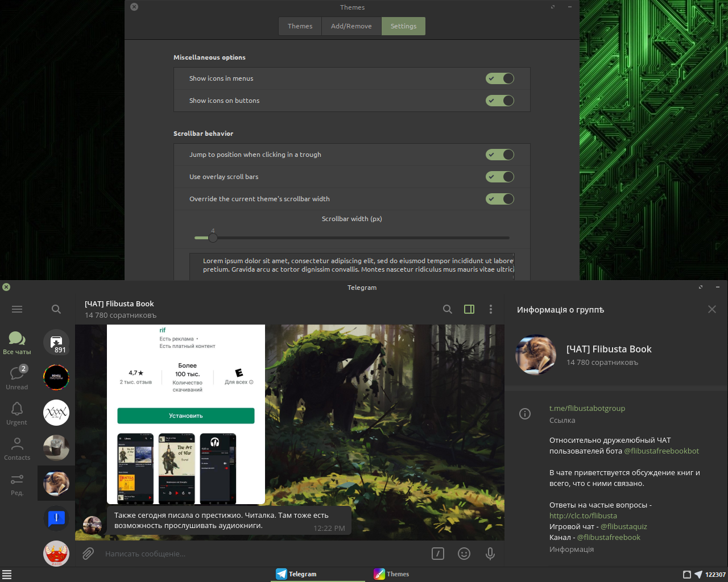Viewport: 728px width, 582px height.
Task: Switch to Add/Remove tab
Action: 351,26
